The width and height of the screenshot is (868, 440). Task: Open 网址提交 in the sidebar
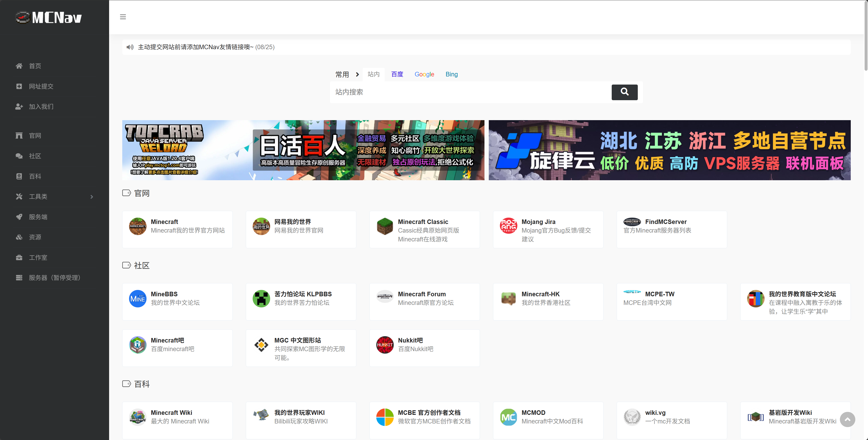(41, 87)
